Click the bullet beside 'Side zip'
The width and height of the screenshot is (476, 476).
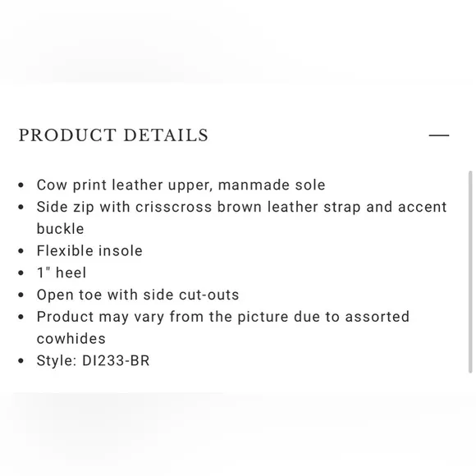21,207
